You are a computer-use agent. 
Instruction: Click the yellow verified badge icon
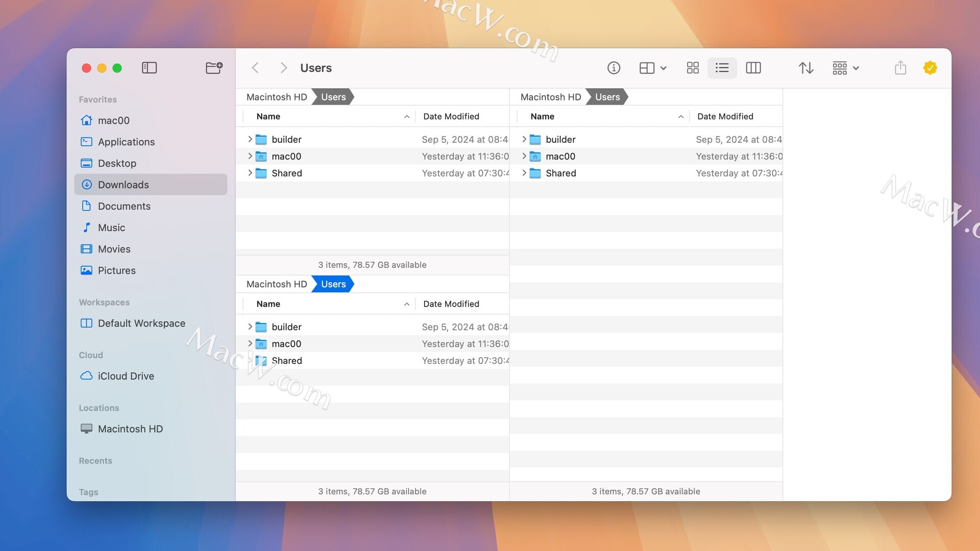pos(930,68)
